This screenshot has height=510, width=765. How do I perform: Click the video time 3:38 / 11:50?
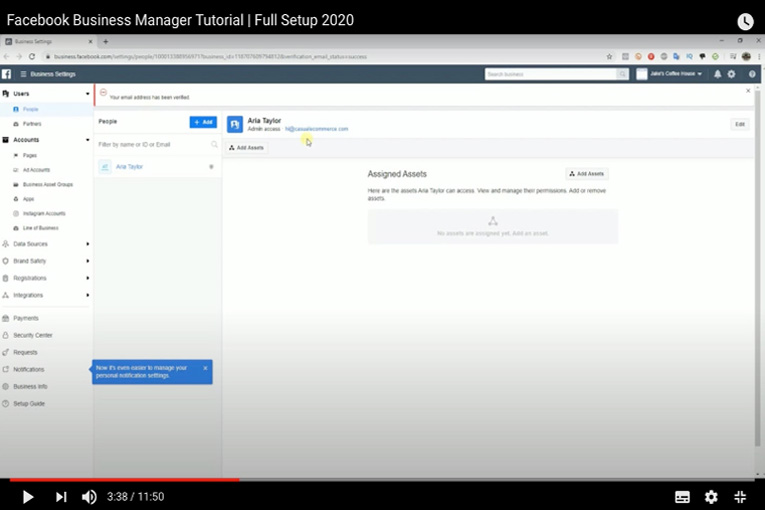click(x=136, y=497)
